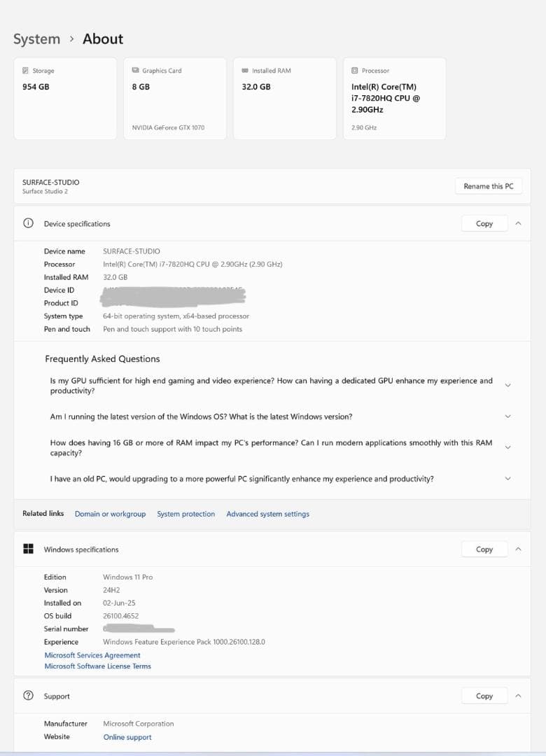Click the Support question mark icon

(x=27, y=696)
